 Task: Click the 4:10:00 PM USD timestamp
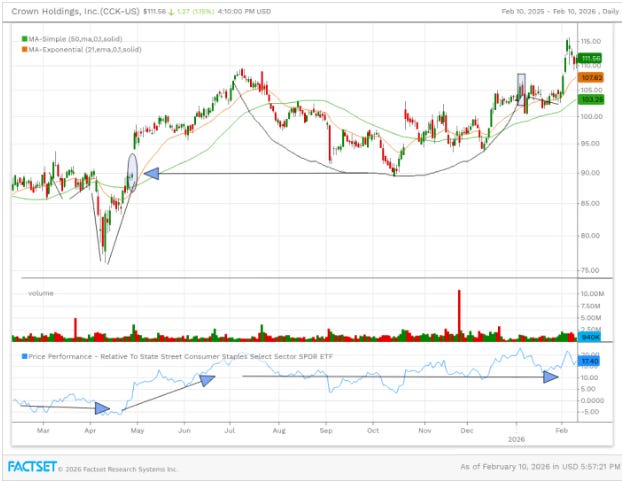pyautogui.click(x=244, y=11)
